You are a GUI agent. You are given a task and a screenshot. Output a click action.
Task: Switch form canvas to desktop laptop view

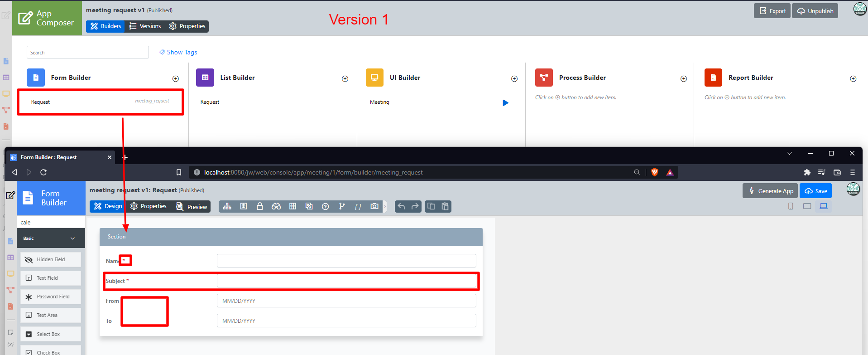click(x=824, y=206)
